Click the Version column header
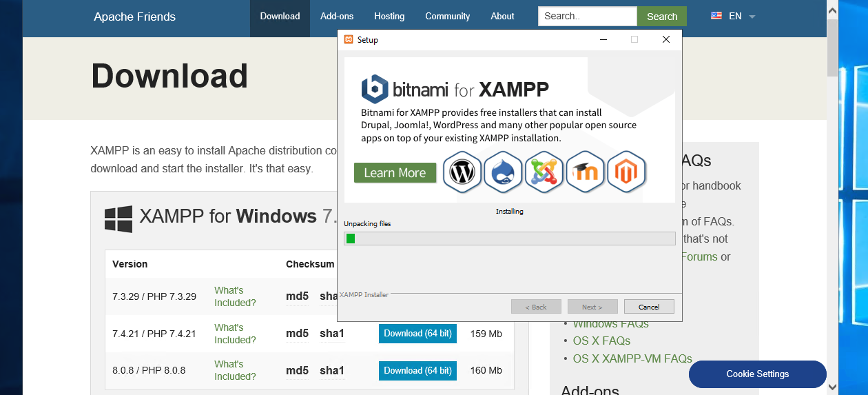This screenshot has height=395, width=868. (x=130, y=264)
